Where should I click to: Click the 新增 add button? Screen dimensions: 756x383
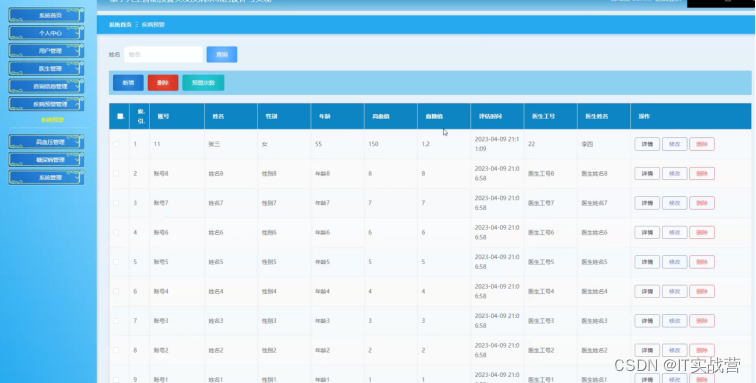[128, 82]
